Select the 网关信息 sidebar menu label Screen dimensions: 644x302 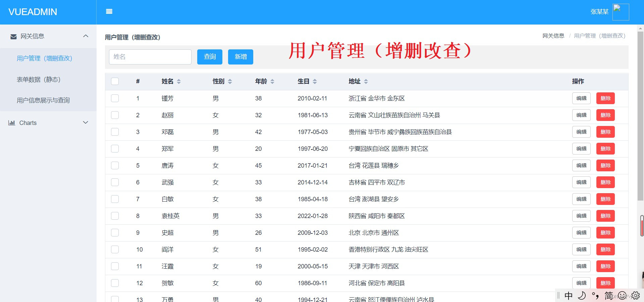click(32, 36)
